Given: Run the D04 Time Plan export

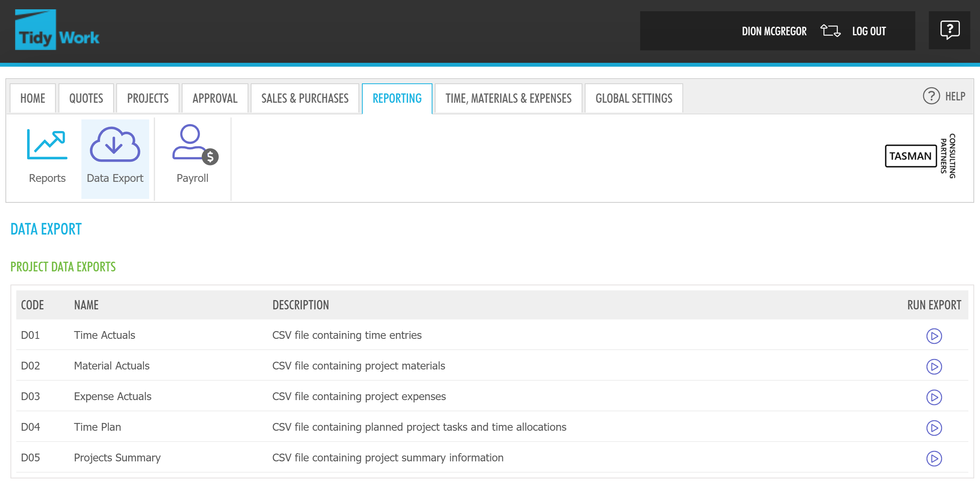Looking at the screenshot, I should click(934, 428).
